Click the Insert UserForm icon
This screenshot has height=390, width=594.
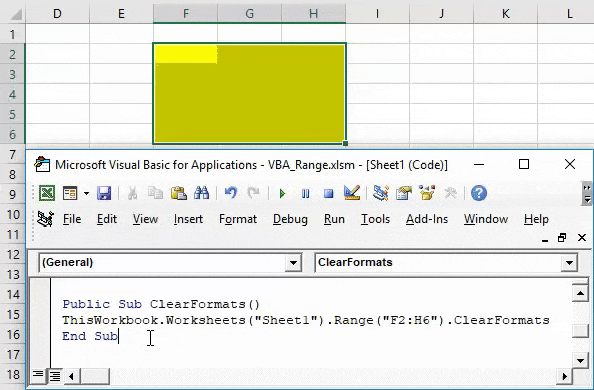pos(70,193)
